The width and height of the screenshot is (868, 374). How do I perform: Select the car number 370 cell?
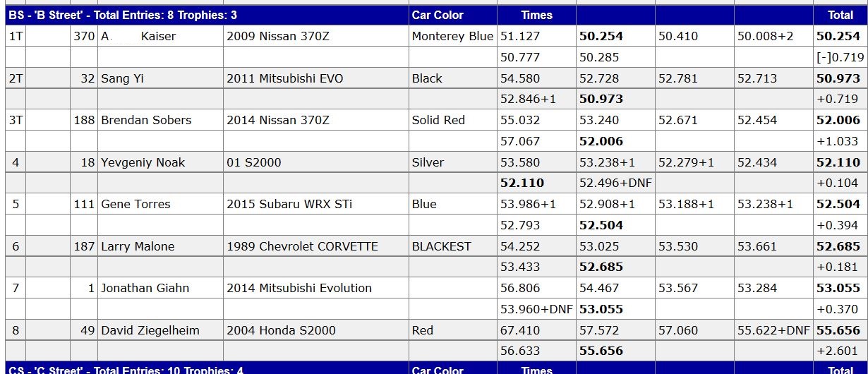pyautogui.click(x=84, y=36)
